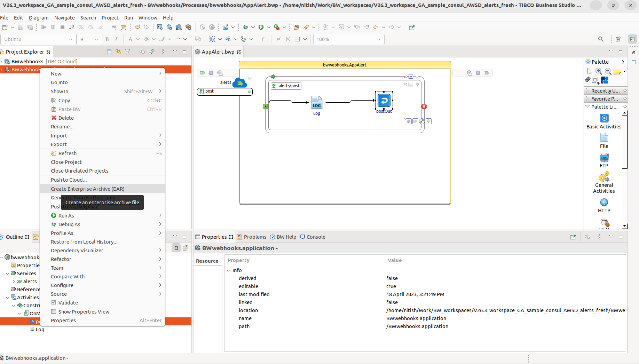Select the postOut reply activity
The image size is (639, 364).
tap(384, 101)
